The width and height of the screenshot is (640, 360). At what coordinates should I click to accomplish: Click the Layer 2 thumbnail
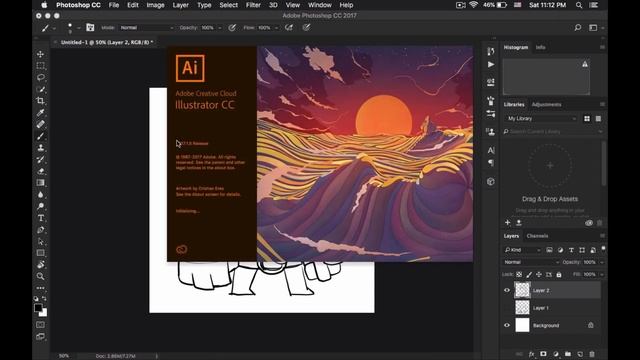522,290
